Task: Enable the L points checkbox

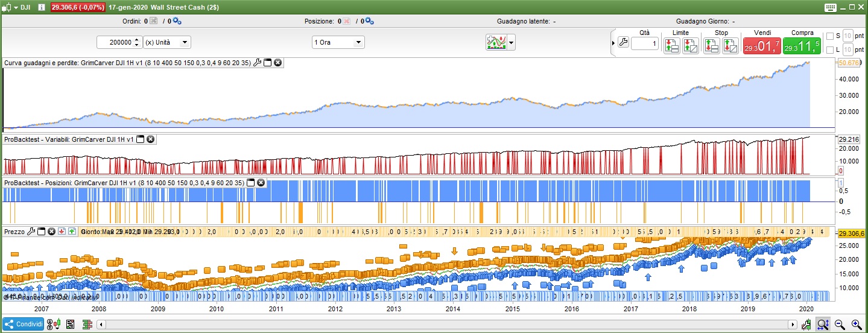Action: (x=829, y=49)
